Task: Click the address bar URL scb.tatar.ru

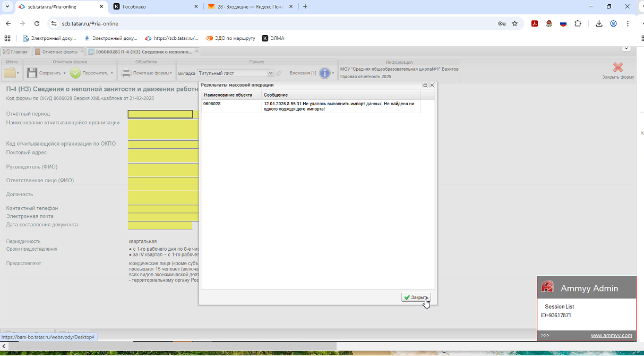Action: click(90, 24)
